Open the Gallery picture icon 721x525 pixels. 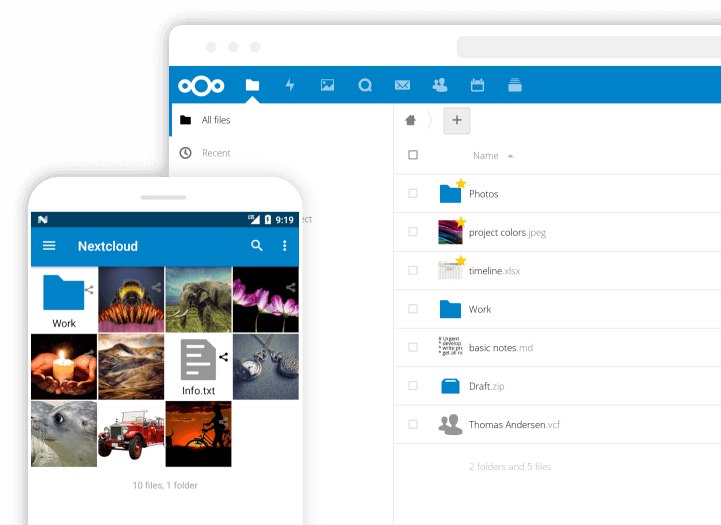click(x=327, y=85)
